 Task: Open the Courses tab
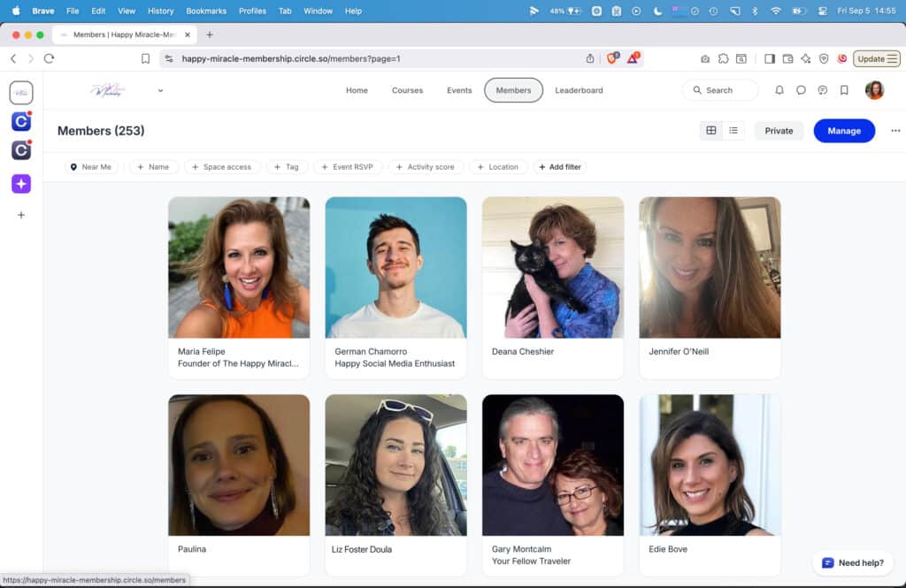click(407, 90)
